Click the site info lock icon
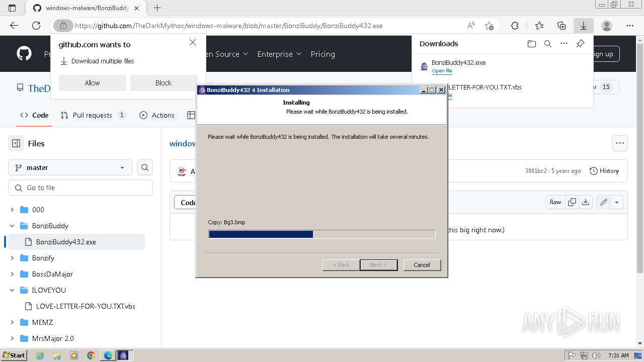The image size is (644, 362). pyautogui.click(x=63, y=26)
